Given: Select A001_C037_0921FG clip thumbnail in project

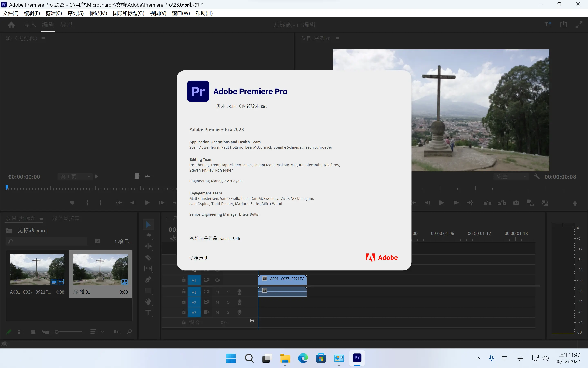Looking at the screenshot, I should [37, 269].
